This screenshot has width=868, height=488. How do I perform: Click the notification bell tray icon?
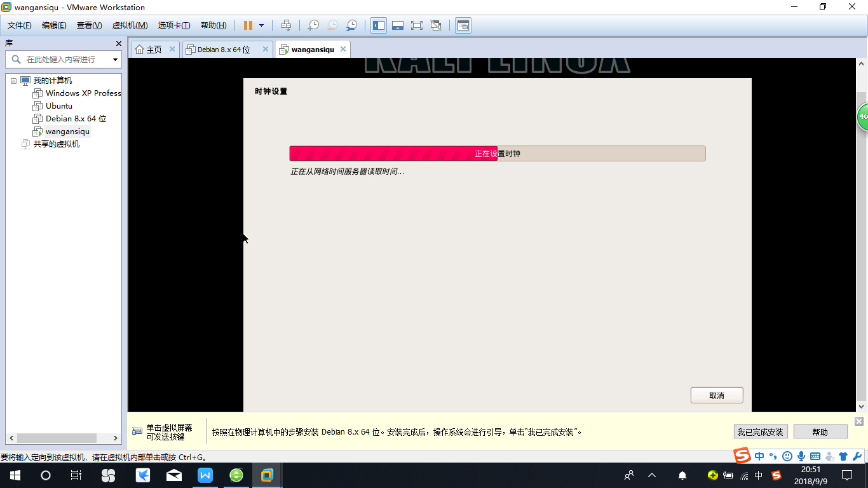(682, 475)
